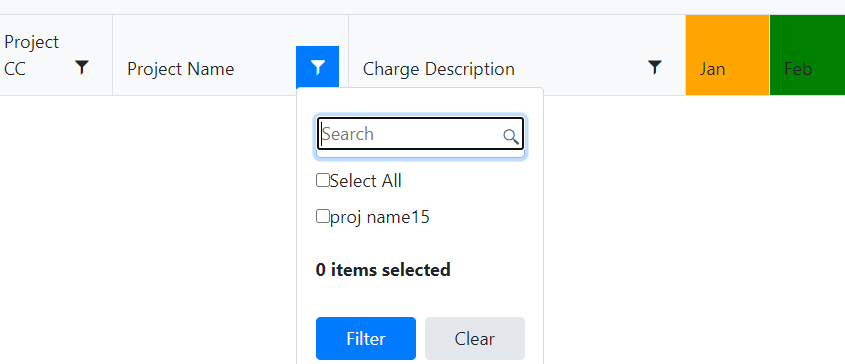Click the Charge Description header text

(x=439, y=69)
